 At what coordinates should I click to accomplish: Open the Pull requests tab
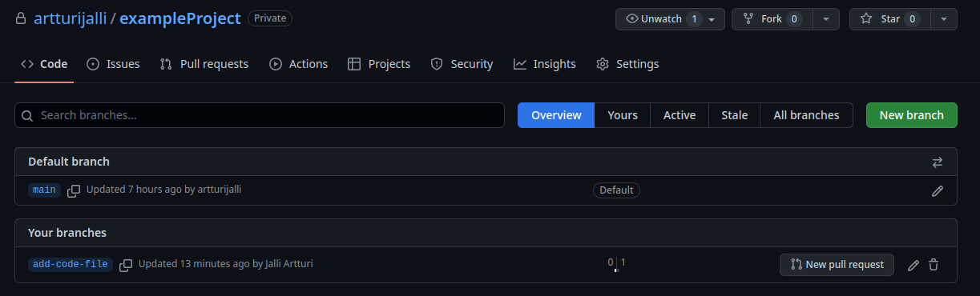(x=204, y=64)
